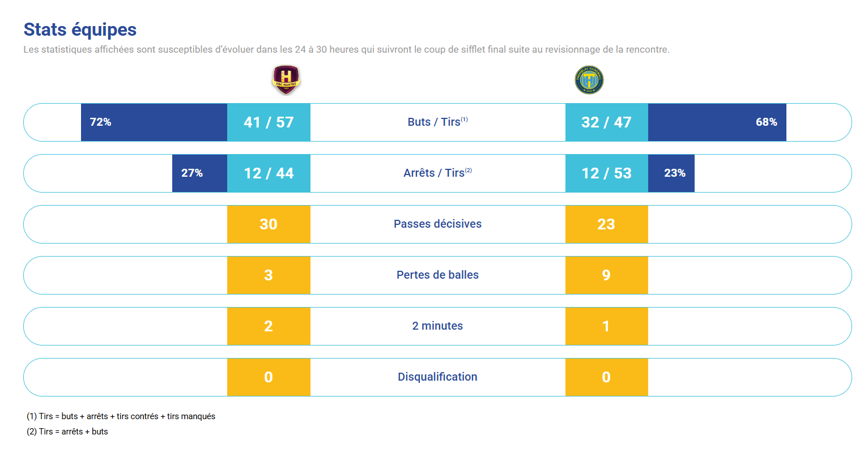The width and height of the screenshot is (868, 452).
Task: Click the 27% save rate bar
Action: [199, 173]
